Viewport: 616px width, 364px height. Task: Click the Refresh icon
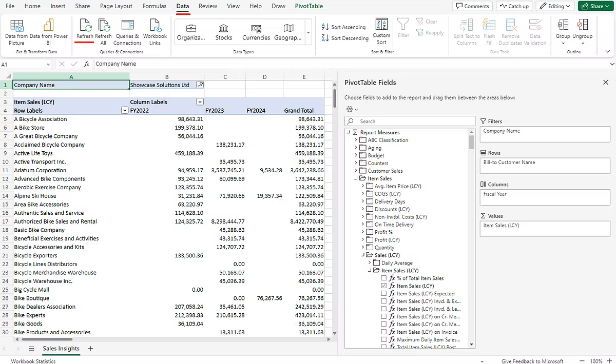coord(85,26)
